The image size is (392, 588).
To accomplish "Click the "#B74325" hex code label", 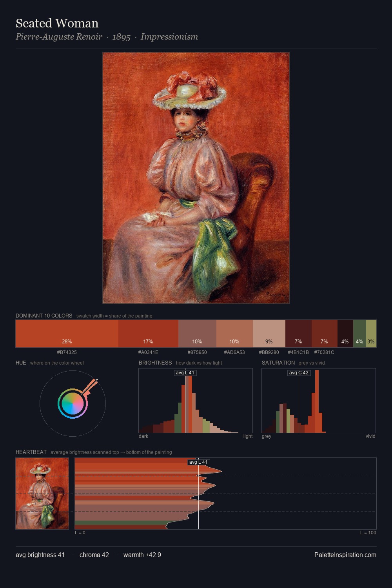I will 67,352.
